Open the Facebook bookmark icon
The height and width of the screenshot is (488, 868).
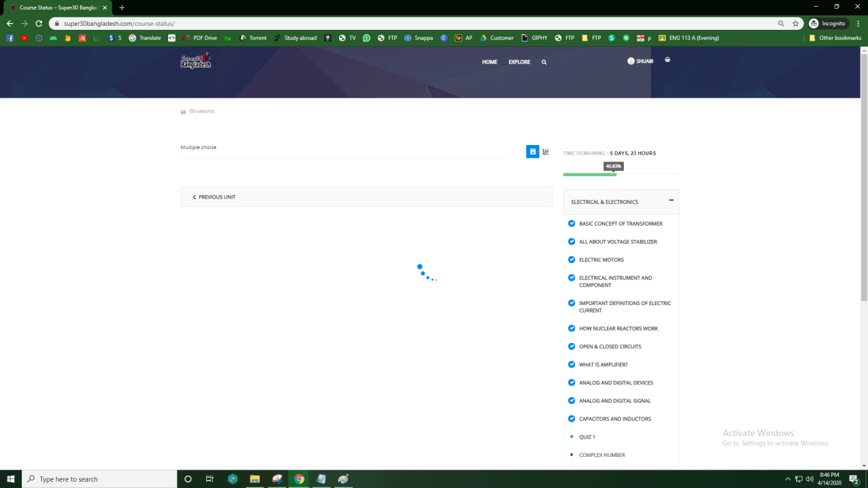10,38
